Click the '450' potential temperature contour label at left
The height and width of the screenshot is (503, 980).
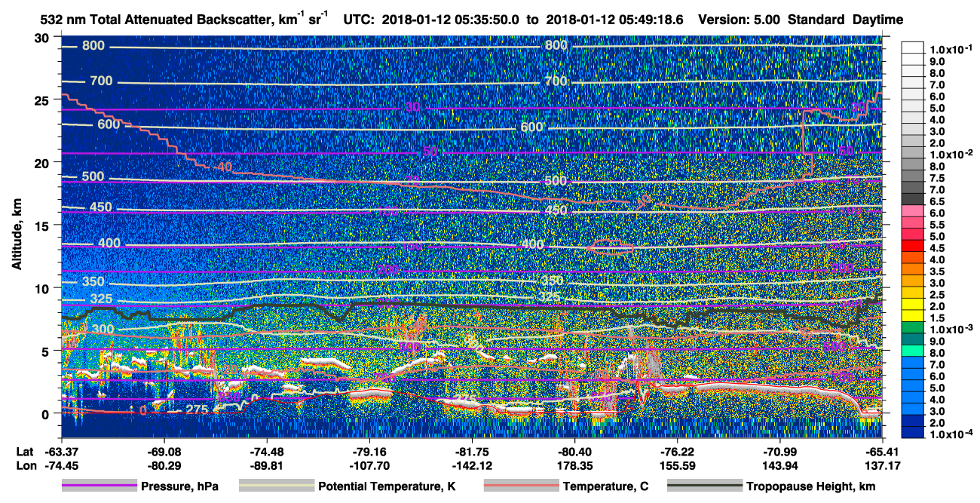coord(100,207)
